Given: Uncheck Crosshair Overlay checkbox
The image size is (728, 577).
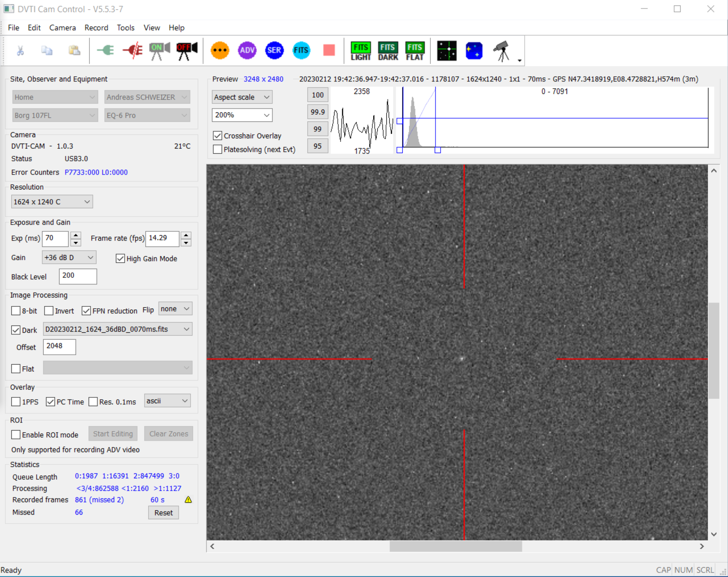Looking at the screenshot, I should [218, 136].
